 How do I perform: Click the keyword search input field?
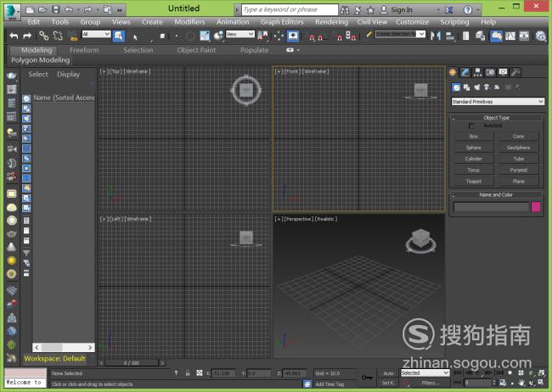tap(290, 9)
